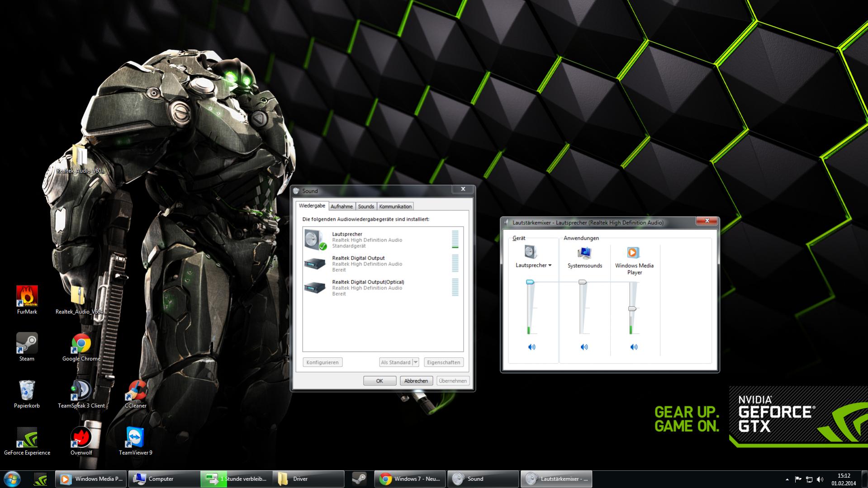Click the Lautsprecher device icon in mixer
868x488 pixels.
coord(531,252)
